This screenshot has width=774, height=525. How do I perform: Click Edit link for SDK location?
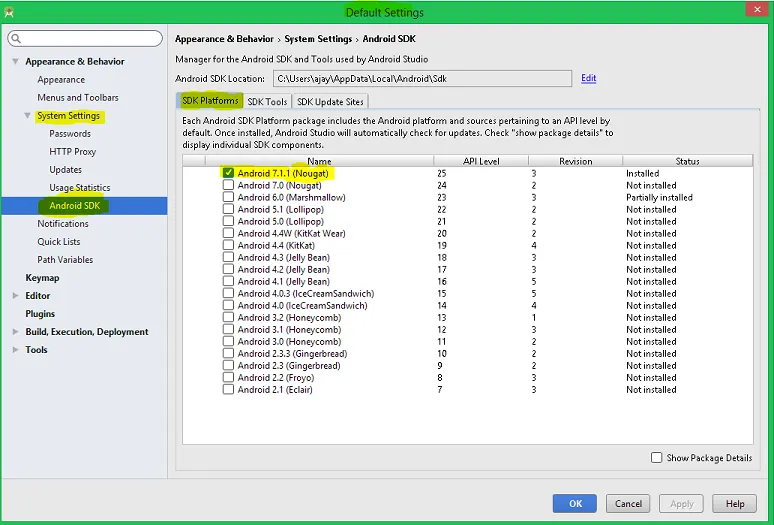(x=588, y=78)
